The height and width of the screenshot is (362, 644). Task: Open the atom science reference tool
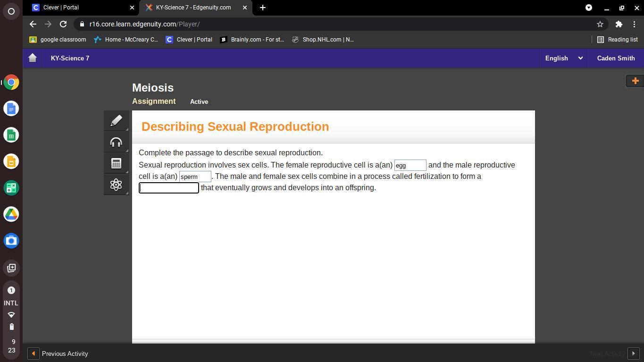(116, 185)
